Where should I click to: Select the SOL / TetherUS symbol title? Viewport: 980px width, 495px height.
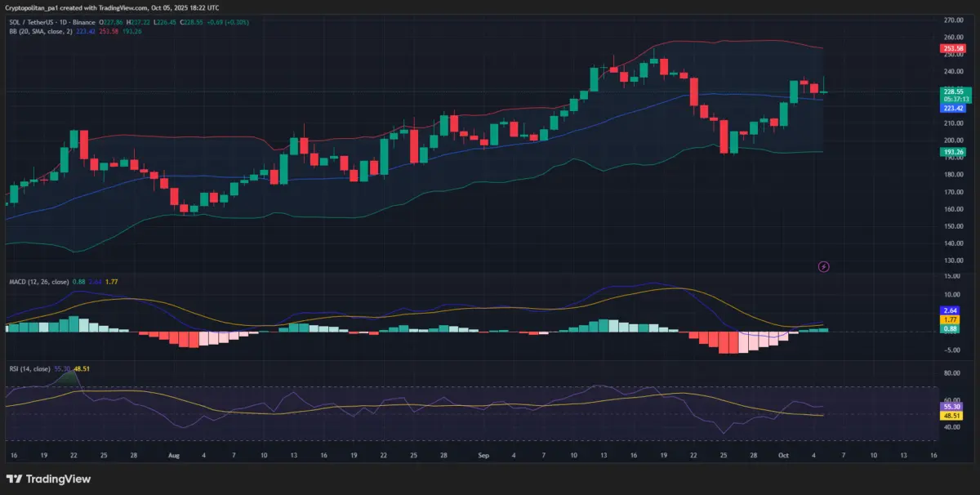pos(33,22)
